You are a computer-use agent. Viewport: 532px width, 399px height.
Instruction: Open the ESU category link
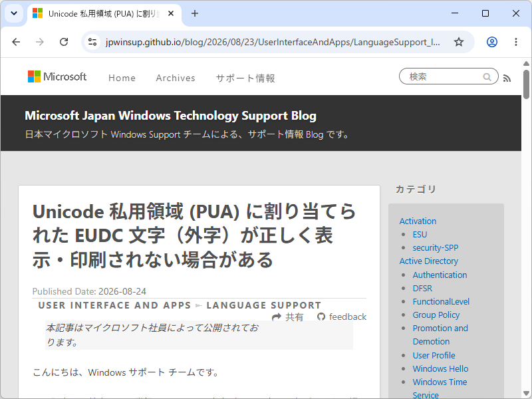pyautogui.click(x=420, y=235)
